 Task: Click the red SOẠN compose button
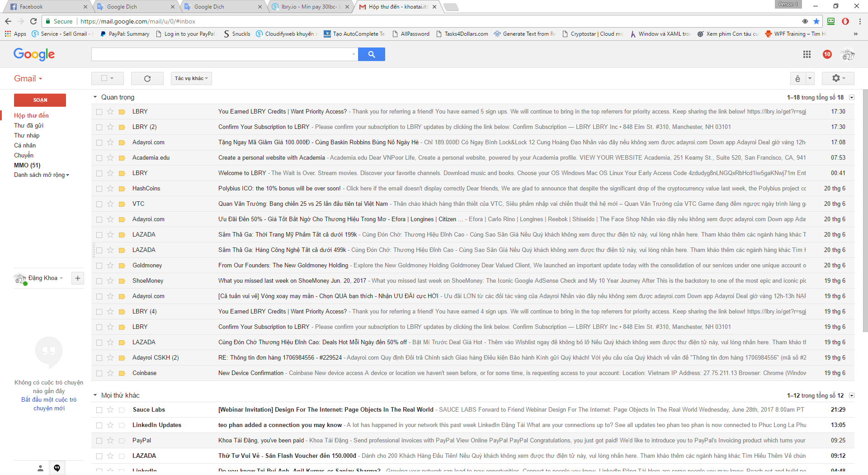40,100
